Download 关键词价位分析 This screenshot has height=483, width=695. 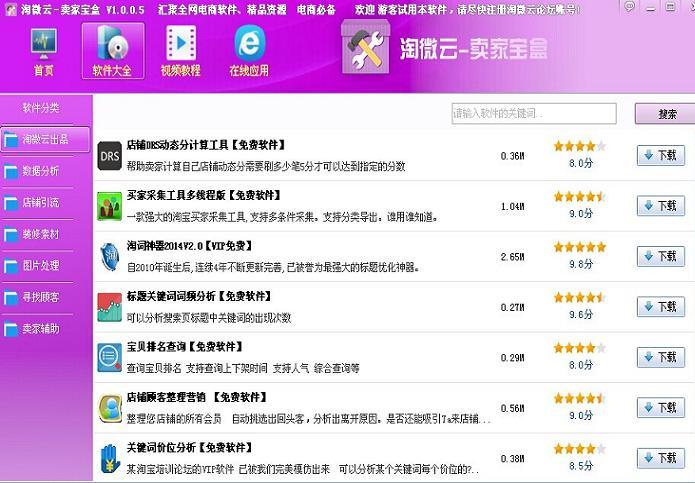pos(660,458)
